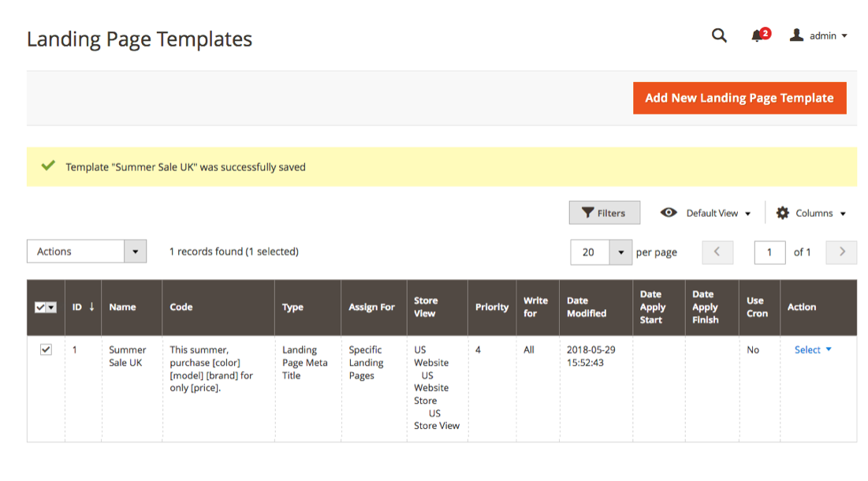Open the mass-select options arrow in header
The image size is (868, 481).
[51, 308]
